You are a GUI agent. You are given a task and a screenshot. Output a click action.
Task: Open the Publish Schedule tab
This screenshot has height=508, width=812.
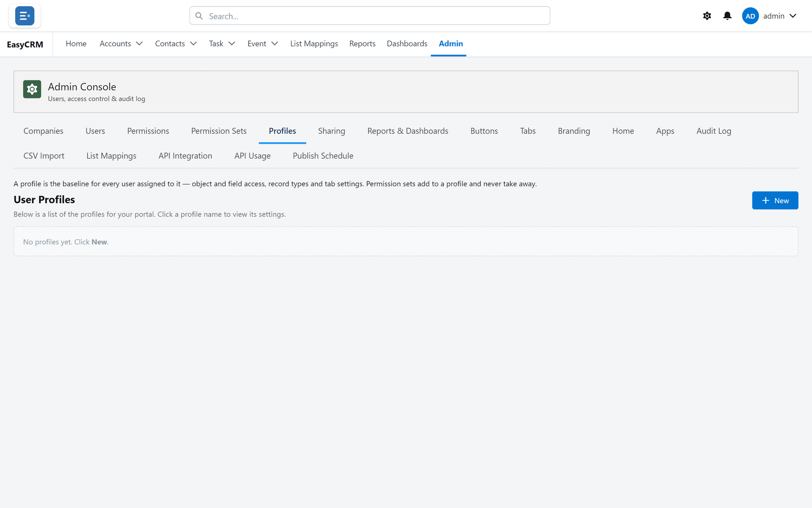(x=323, y=156)
